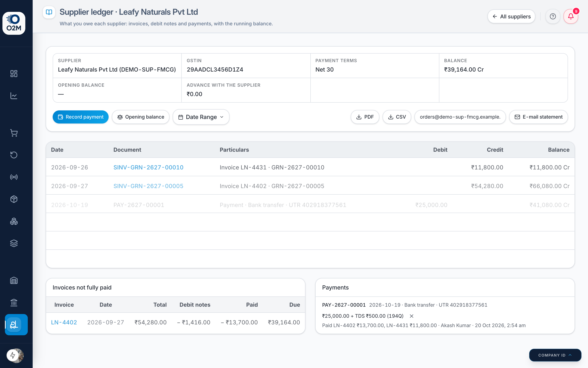Click the balance ₹39,164.00 Cr value
The height and width of the screenshot is (368, 588).
pyautogui.click(x=464, y=70)
